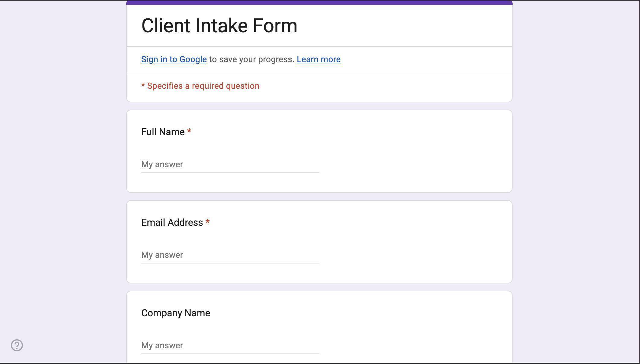Viewport: 640px width, 364px height.
Task: Click the Company Name question label
Action: pos(175,313)
